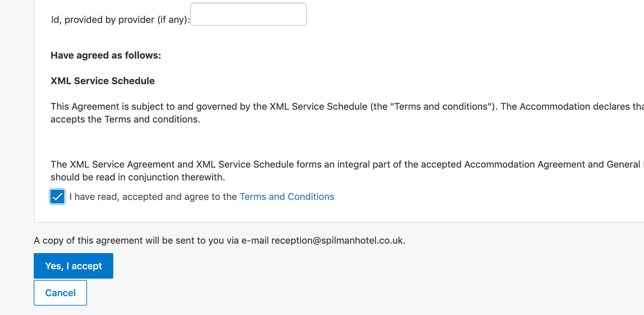The image size is (644, 315).
Task: Click 'should be read in conjunction therewith.' line
Action: pos(138,177)
